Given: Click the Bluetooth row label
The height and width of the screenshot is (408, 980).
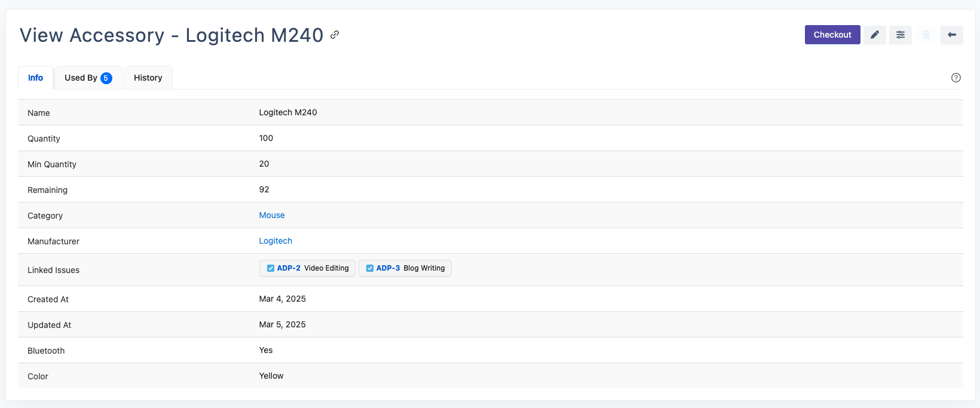Looking at the screenshot, I should tap(46, 351).
